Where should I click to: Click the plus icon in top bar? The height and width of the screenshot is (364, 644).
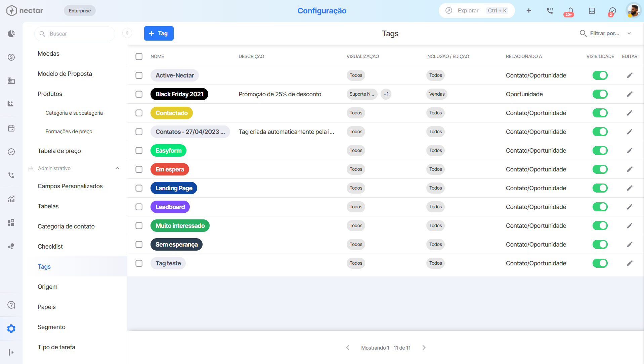pos(529,11)
